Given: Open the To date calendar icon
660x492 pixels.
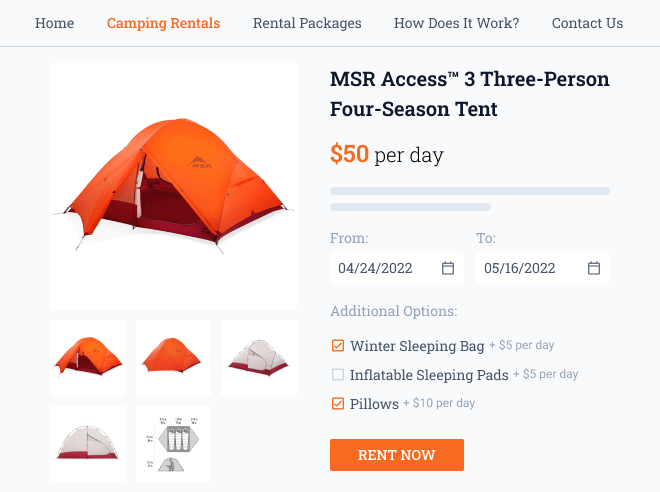Looking at the screenshot, I should coord(594,268).
